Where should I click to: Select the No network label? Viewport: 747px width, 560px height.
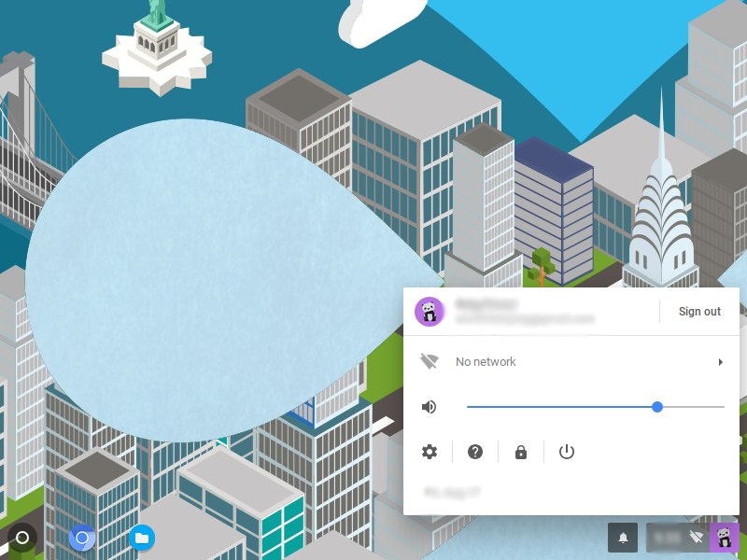[486, 362]
